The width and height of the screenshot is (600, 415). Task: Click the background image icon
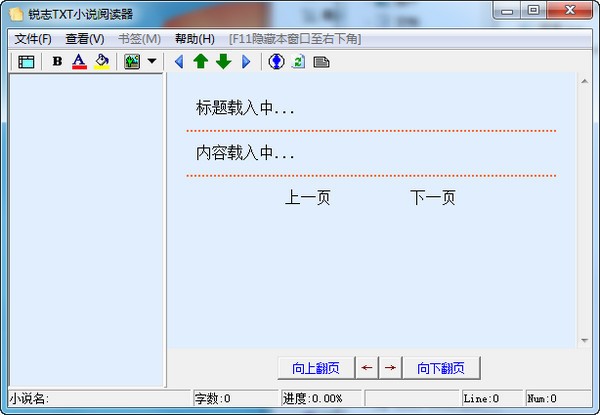coord(132,62)
